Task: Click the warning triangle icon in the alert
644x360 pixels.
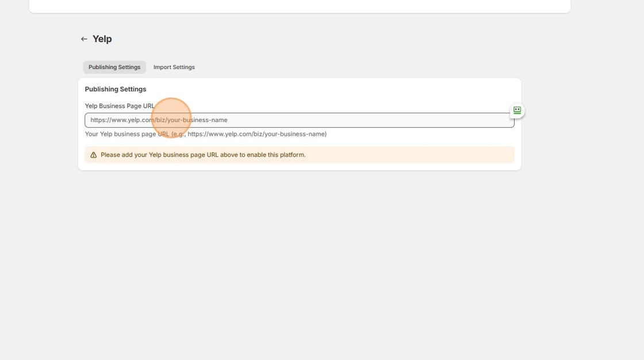Action: pyautogui.click(x=94, y=155)
